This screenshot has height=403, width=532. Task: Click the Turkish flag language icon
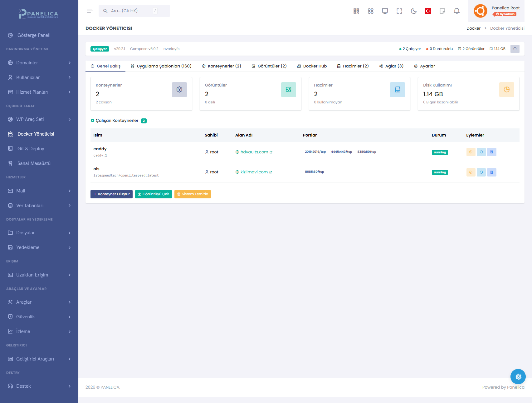(428, 11)
